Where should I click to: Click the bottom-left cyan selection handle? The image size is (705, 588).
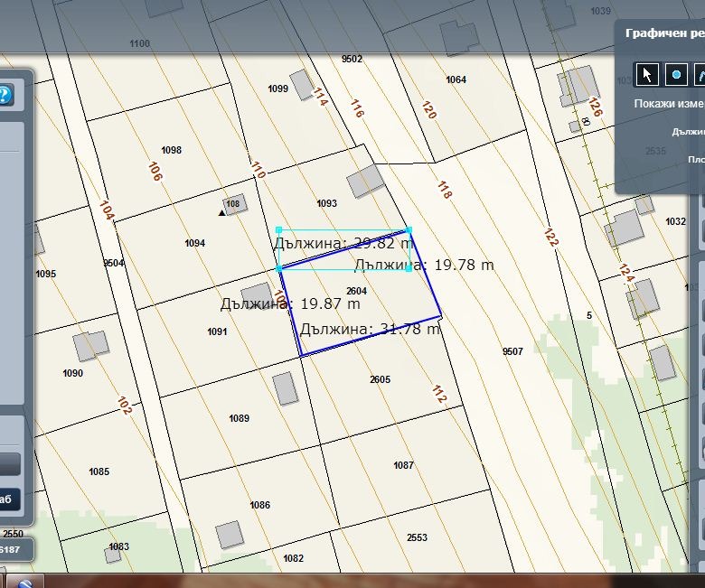[278, 268]
